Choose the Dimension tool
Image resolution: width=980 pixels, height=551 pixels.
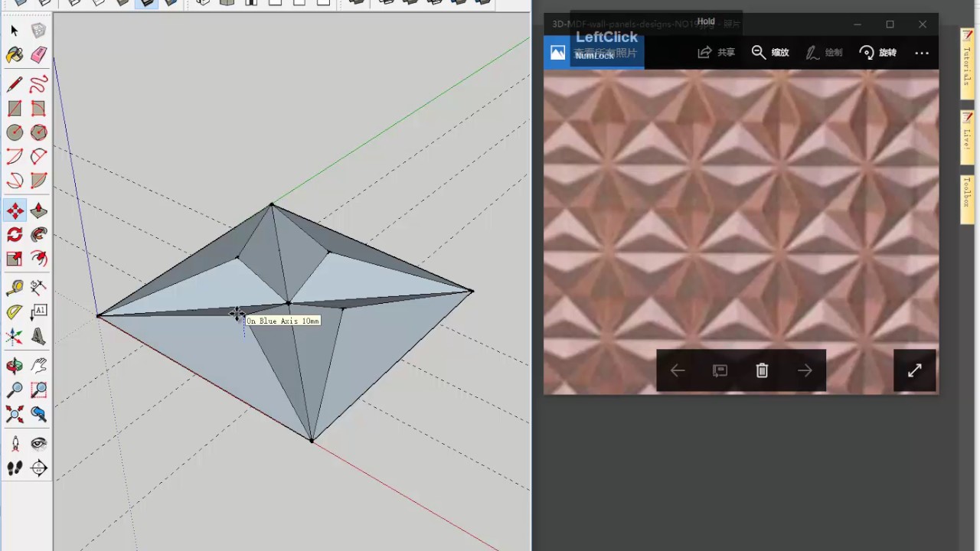coord(39,288)
